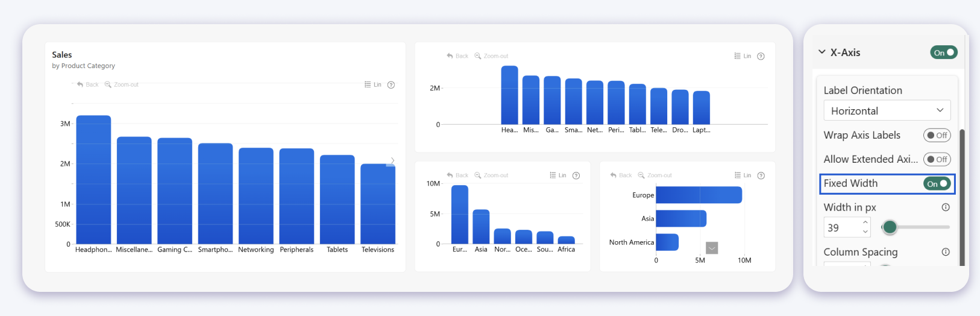Viewport: 980px width, 316px height.
Task: Disable the Fixed Width toggle
Action: pos(937,183)
